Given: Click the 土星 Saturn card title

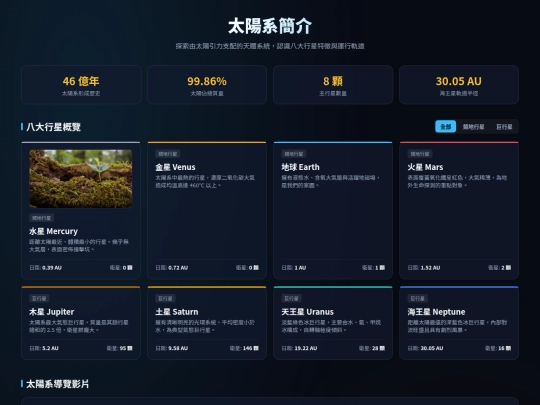Looking at the screenshot, I should [177, 312].
